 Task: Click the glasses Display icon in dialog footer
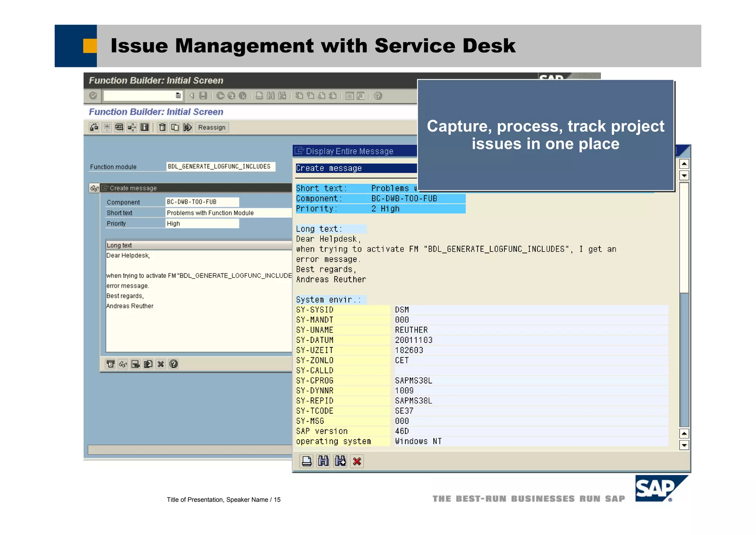click(123, 364)
